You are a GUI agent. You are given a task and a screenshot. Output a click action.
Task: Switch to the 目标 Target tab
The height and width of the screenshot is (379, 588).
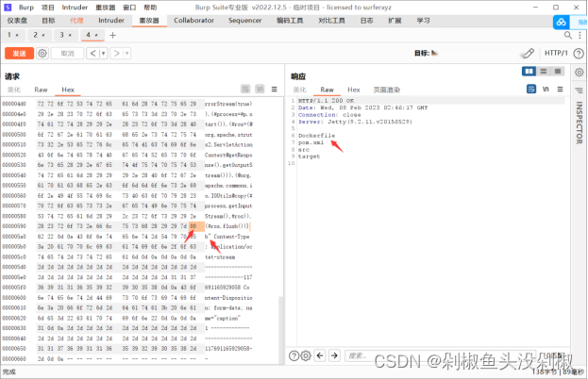point(48,20)
